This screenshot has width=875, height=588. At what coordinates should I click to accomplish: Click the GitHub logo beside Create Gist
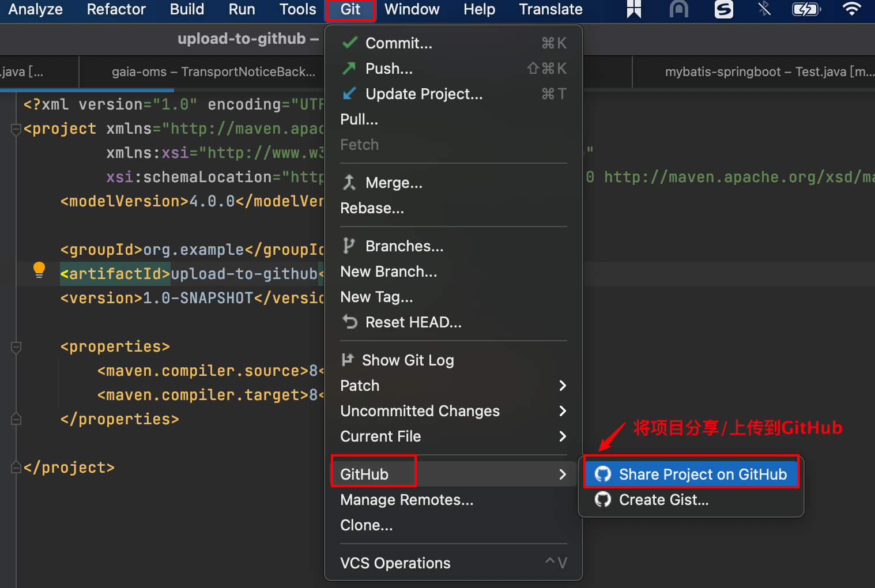pos(603,499)
